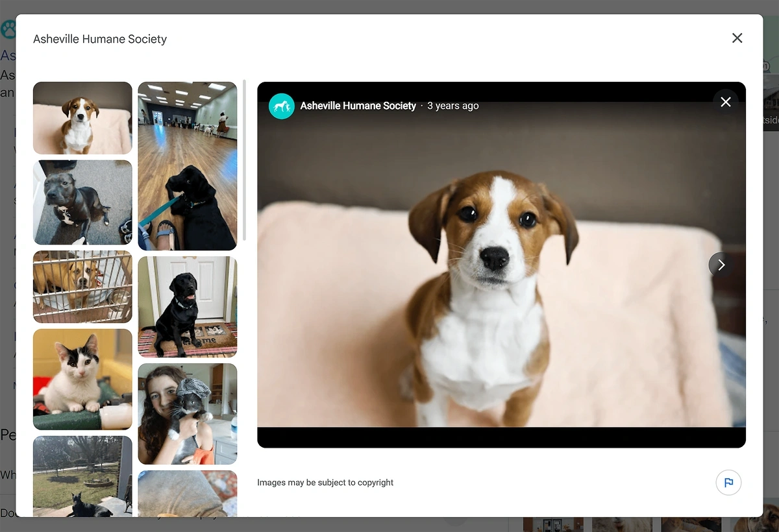Click the paw logo behind the dialog
The height and width of the screenshot is (532, 779).
[x=8, y=29]
